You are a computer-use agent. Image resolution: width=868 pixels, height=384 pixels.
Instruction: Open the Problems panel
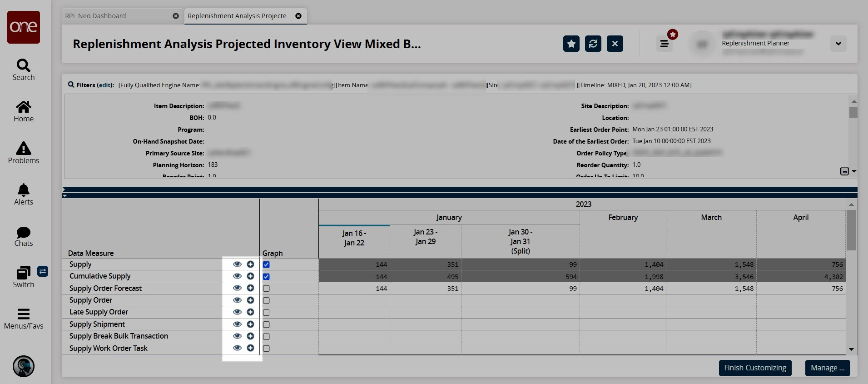tap(24, 153)
